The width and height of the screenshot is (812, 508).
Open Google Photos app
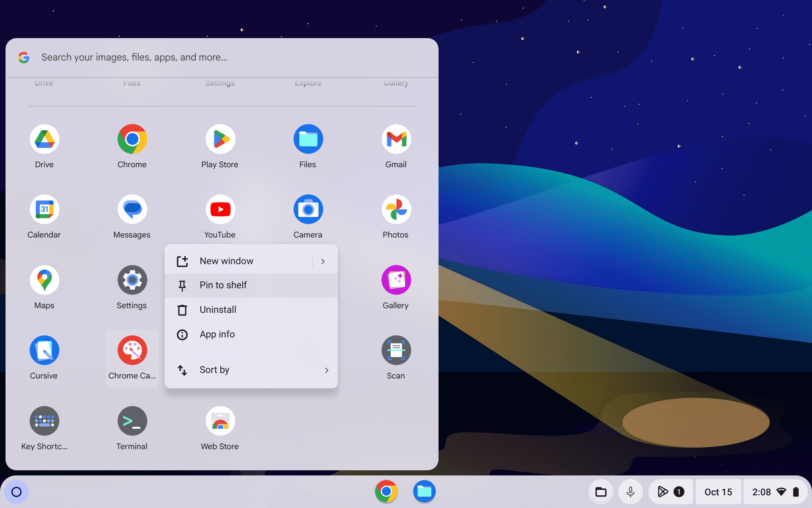(x=396, y=209)
